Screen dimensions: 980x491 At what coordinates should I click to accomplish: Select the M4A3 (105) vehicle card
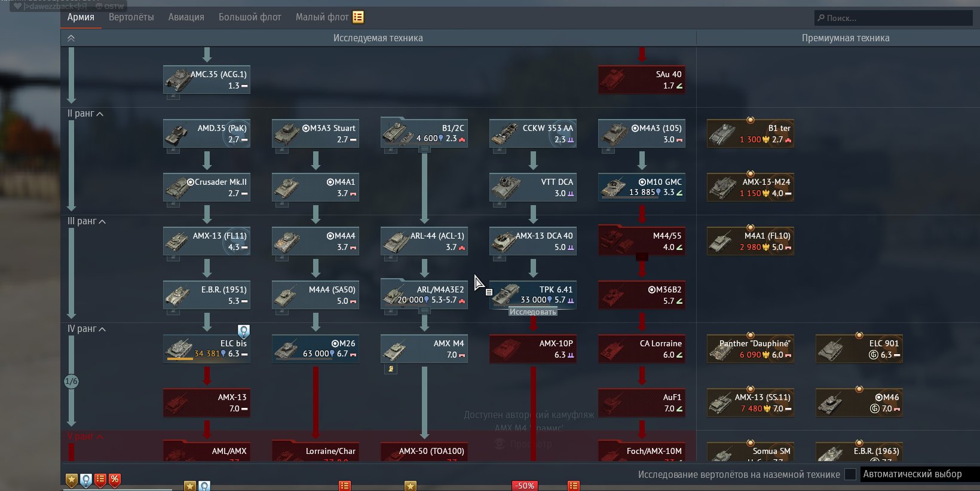[x=642, y=133]
